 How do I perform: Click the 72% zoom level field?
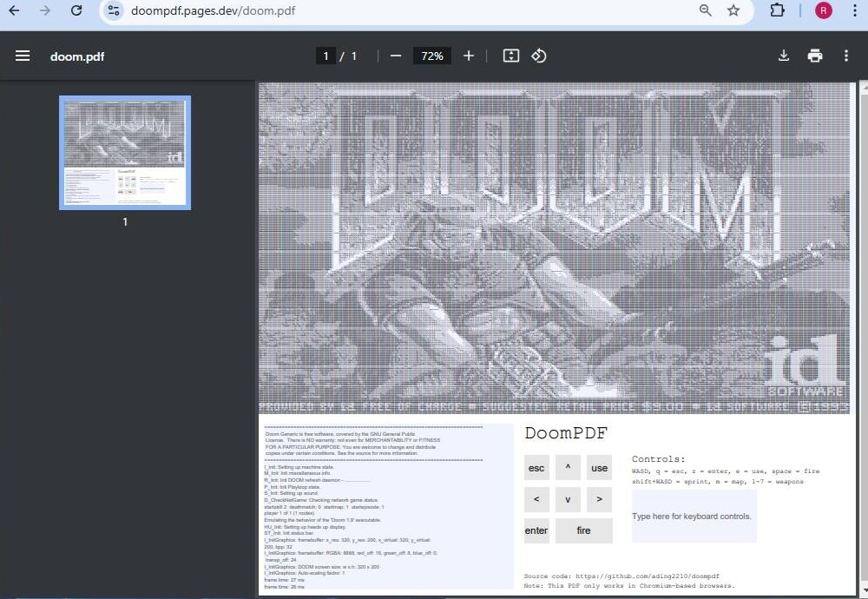click(431, 56)
